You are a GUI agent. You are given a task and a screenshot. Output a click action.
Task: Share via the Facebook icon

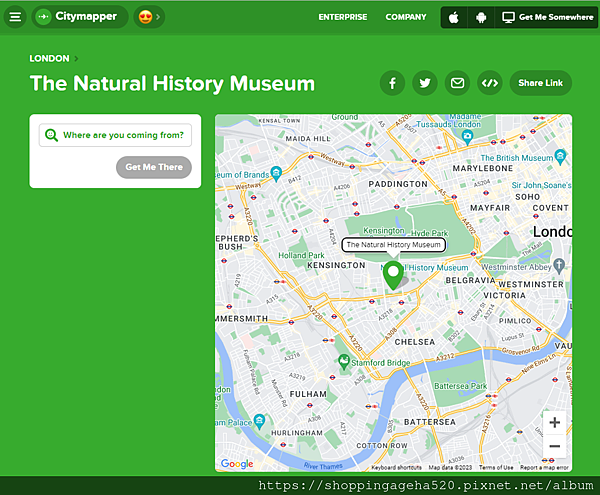(x=392, y=83)
